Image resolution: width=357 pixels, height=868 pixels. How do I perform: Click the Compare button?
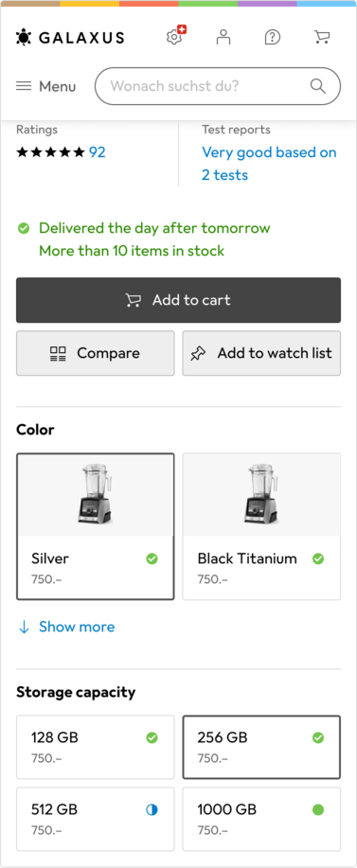point(96,353)
